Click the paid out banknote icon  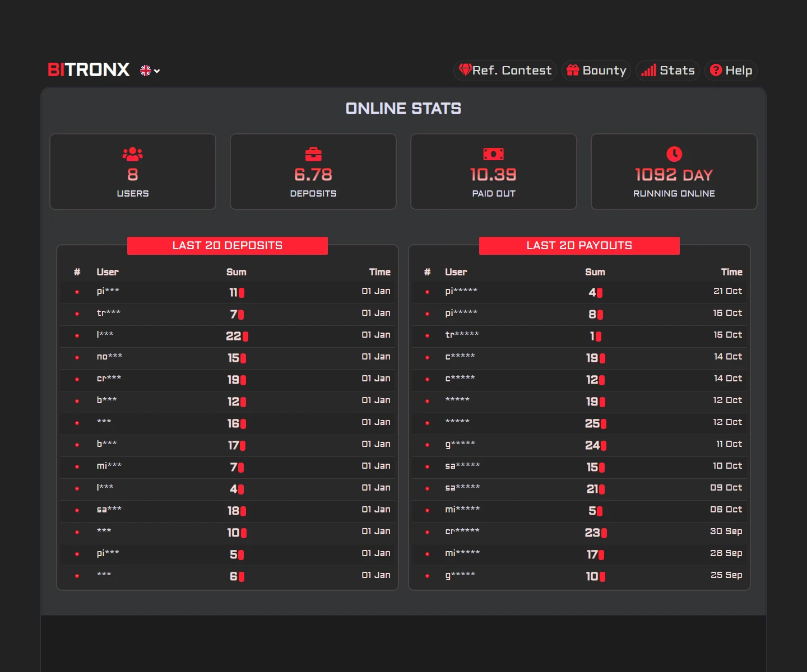tap(494, 154)
